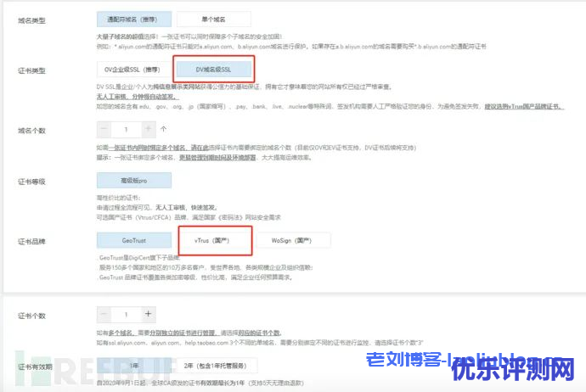
Task: Click the 无人工审核、分钟级自动签发 underlined text
Action: (138, 97)
